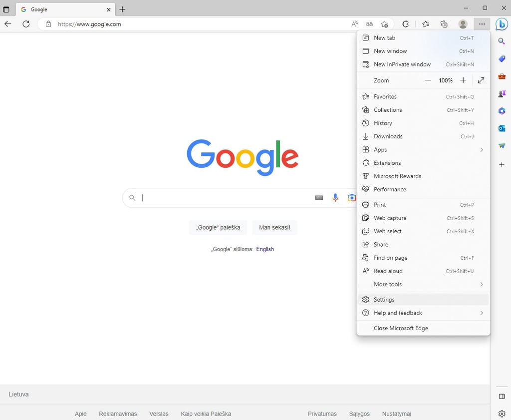Open Downloads from menu

[423, 136]
